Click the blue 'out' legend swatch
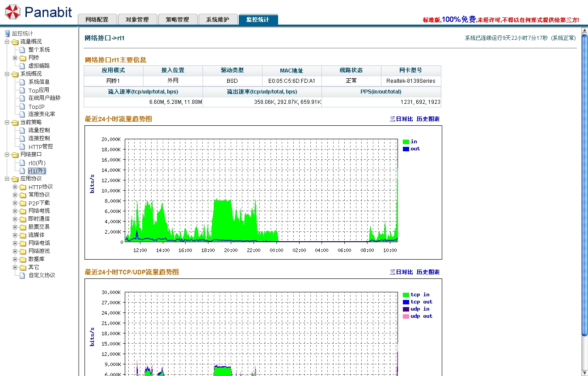588x376 pixels. 406,149
